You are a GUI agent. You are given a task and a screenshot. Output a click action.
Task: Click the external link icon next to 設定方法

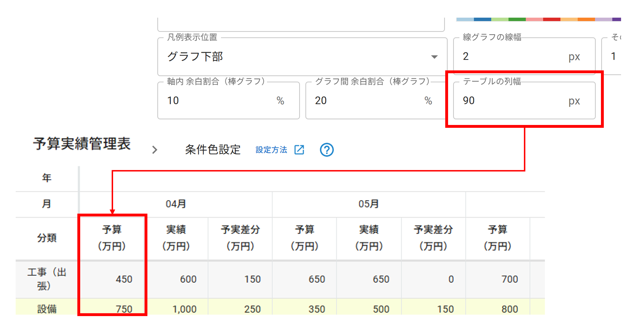coord(299,150)
